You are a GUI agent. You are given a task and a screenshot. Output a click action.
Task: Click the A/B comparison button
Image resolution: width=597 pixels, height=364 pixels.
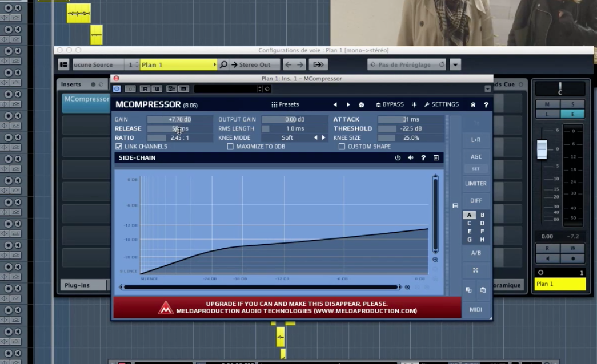[476, 253]
